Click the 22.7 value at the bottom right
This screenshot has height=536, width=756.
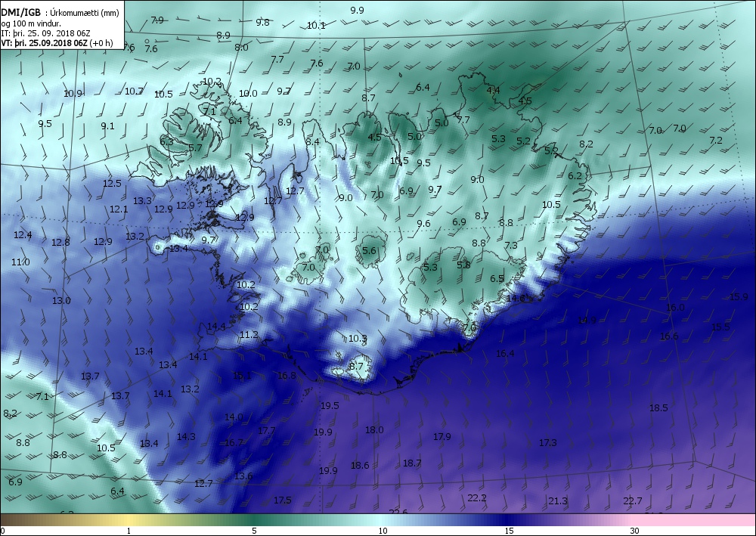click(633, 500)
